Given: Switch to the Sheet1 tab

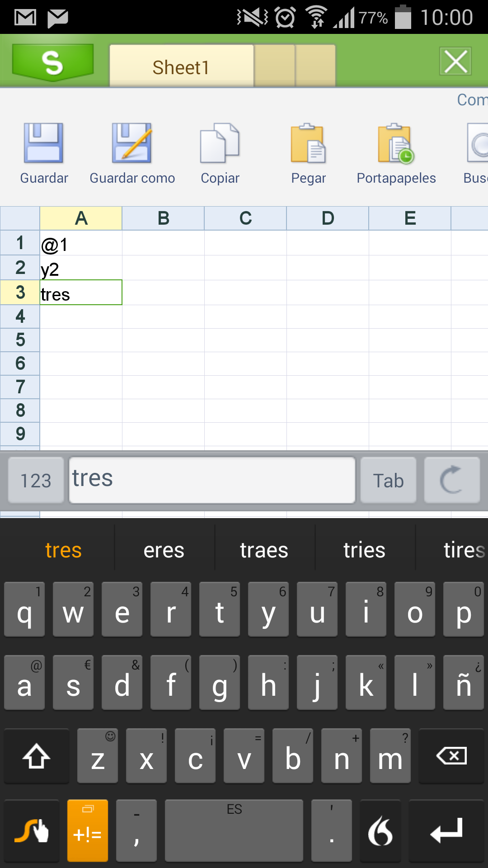Looking at the screenshot, I should pyautogui.click(x=181, y=66).
